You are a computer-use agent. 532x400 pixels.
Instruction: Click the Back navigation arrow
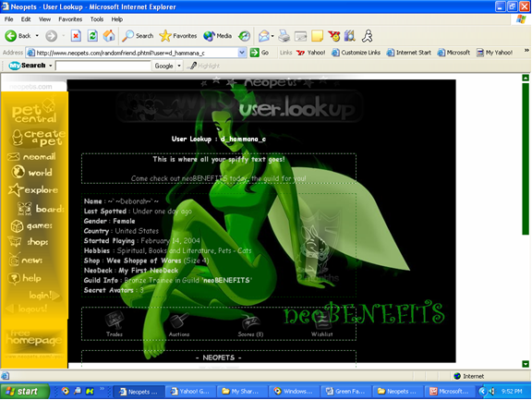(x=10, y=36)
